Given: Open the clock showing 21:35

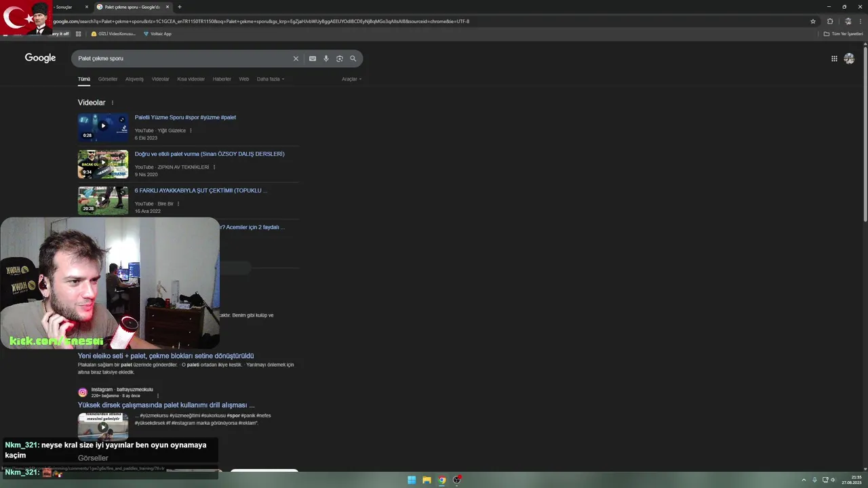Looking at the screenshot, I should [852, 480].
